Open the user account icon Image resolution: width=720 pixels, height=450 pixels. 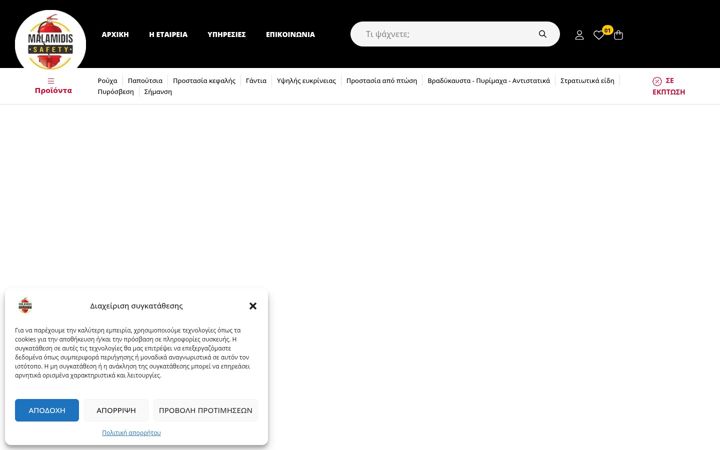click(579, 35)
